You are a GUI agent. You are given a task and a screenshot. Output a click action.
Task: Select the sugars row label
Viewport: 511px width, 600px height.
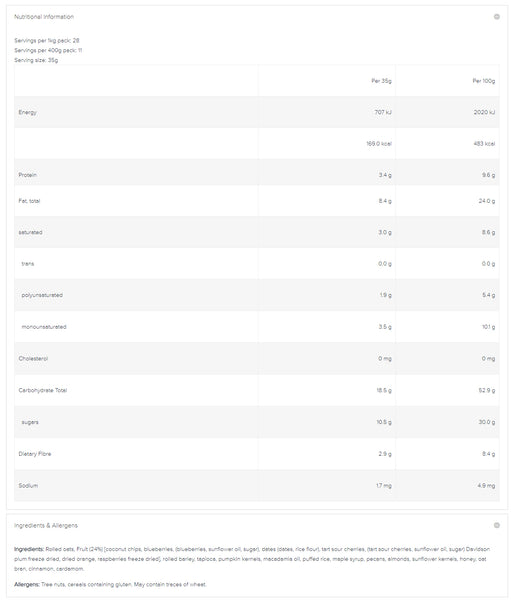click(30, 422)
